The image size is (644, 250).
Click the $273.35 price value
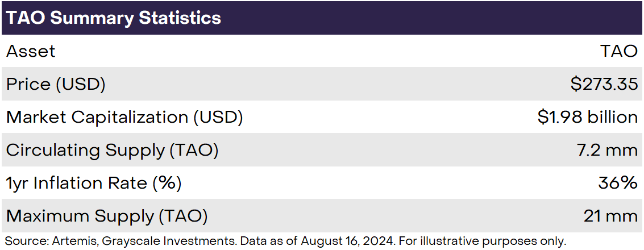pos(604,84)
